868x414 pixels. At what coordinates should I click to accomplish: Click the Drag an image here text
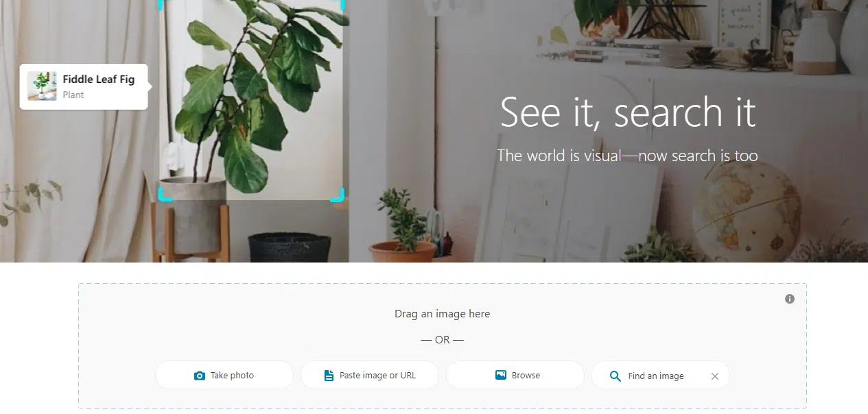pyautogui.click(x=443, y=314)
